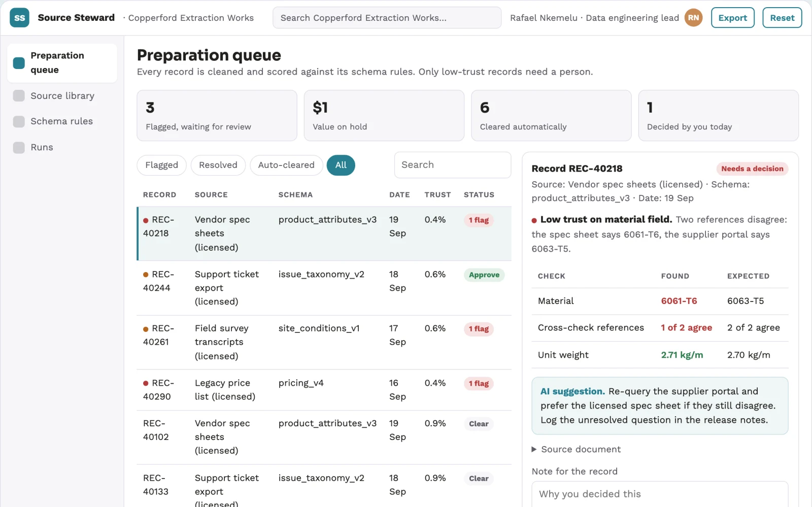Click the Source library sidebar icon

pyautogui.click(x=19, y=96)
